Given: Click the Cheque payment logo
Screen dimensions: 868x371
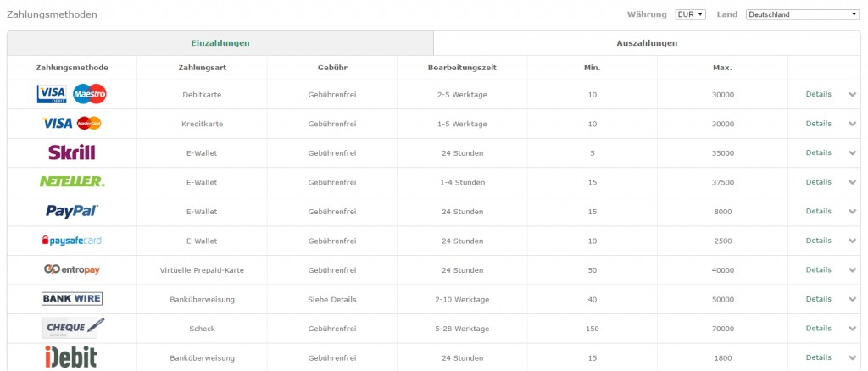Looking at the screenshot, I should [73, 327].
